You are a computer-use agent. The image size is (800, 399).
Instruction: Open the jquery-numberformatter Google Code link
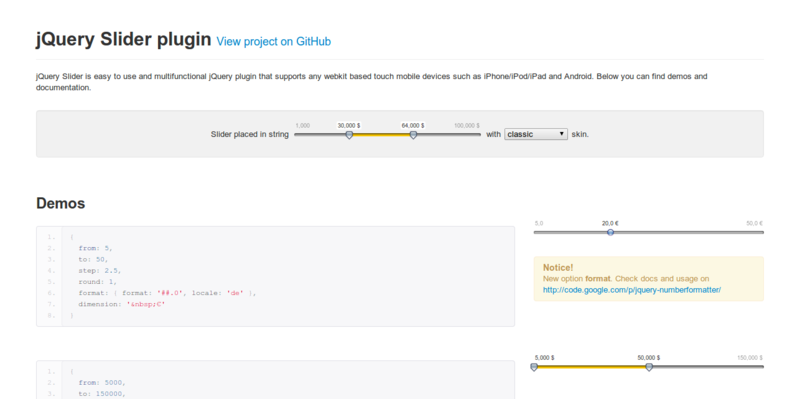pyautogui.click(x=632, y=290)
